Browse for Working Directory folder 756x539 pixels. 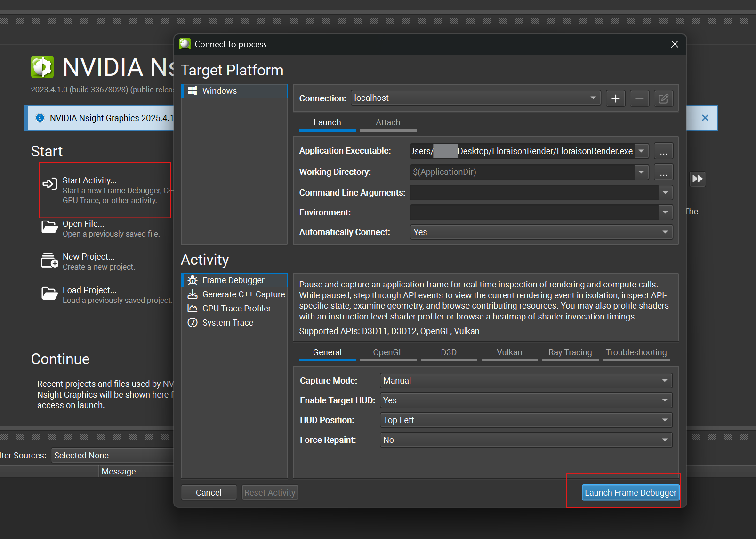[663, 172]
